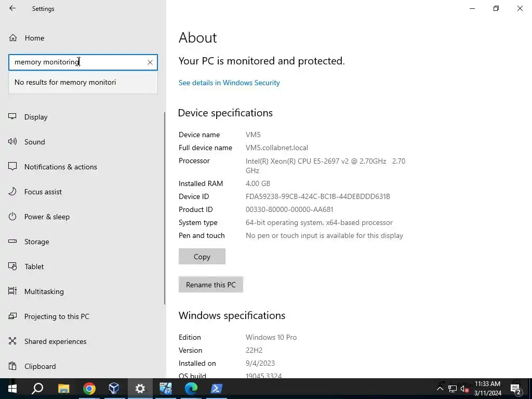This screenshot has height=399, width=532.
Task: Click the Product ID value 00330-80000-00000-AA681
Action: pyautogui.click(x=289, y=210)
